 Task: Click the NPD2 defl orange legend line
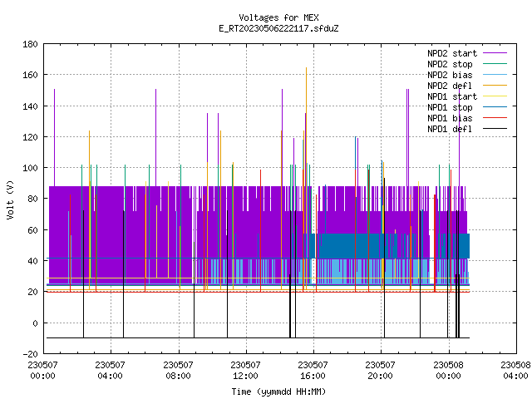(x=495, y=86)
